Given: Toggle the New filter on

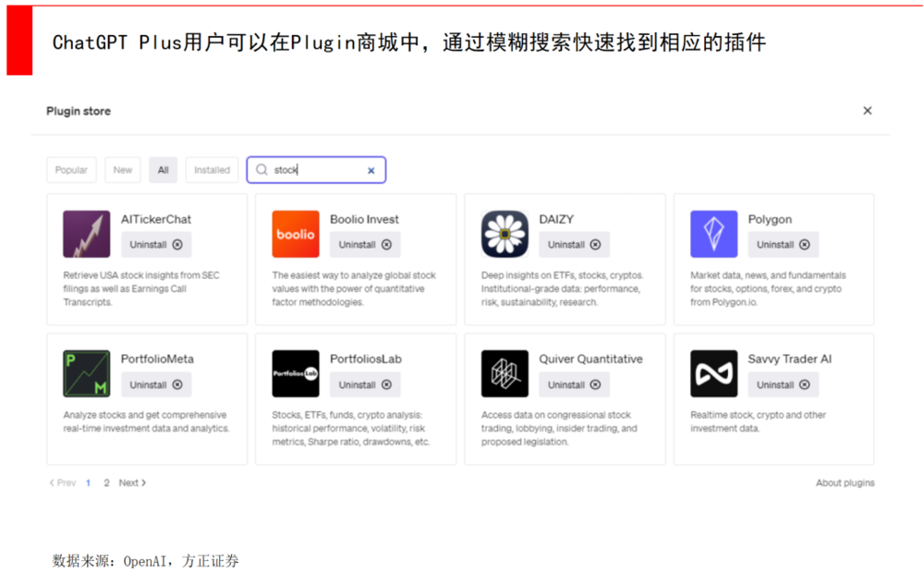Looking at the screenshot, I should [122, 170].
